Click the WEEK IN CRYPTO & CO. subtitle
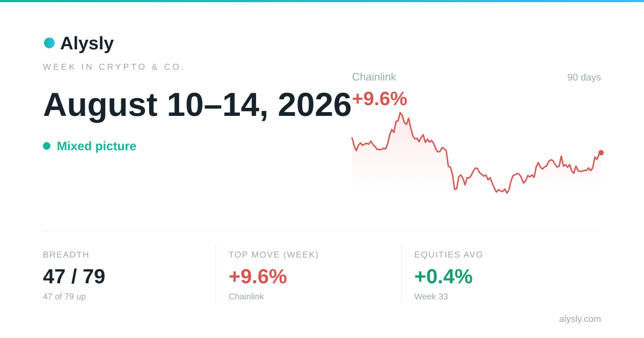 pos(114,67)
